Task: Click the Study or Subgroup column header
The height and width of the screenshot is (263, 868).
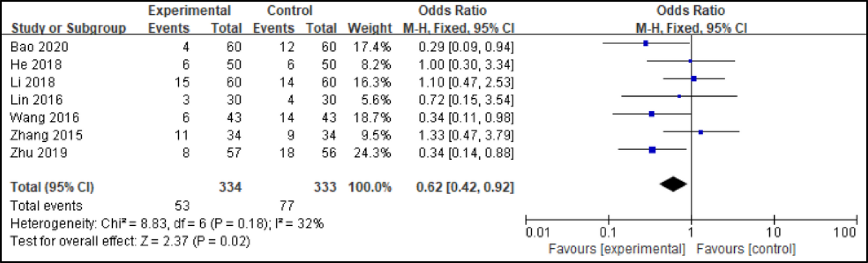Action: (69, 28)
